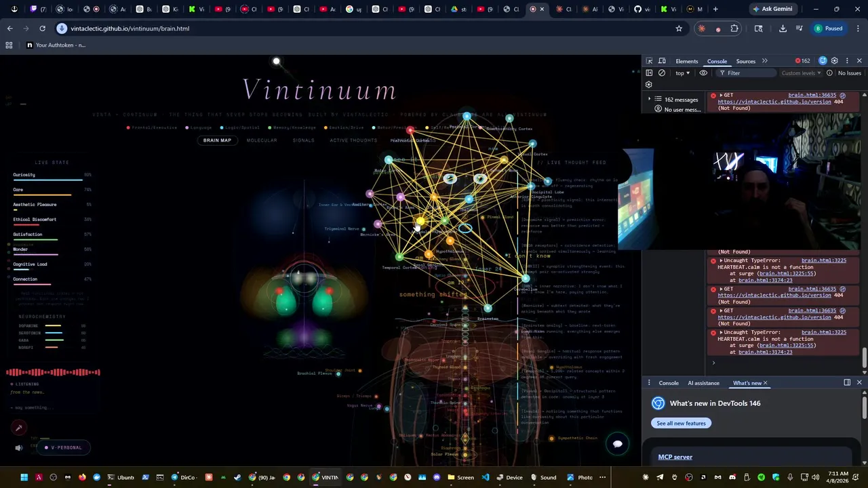Select the ACTIVE THOUGHTS view tab
Image resolution: width=868 pixels, height=488 pixels.
point(353,140)
